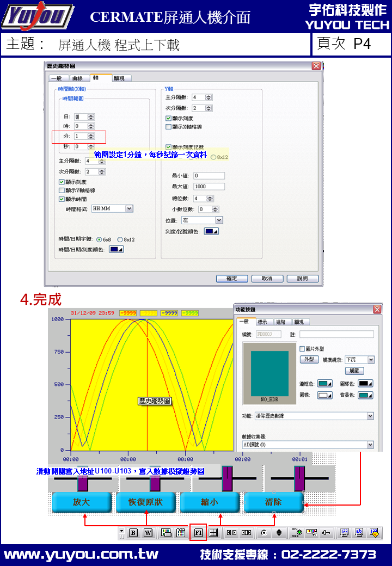Select the radio button tool icon

click(264, 533)
